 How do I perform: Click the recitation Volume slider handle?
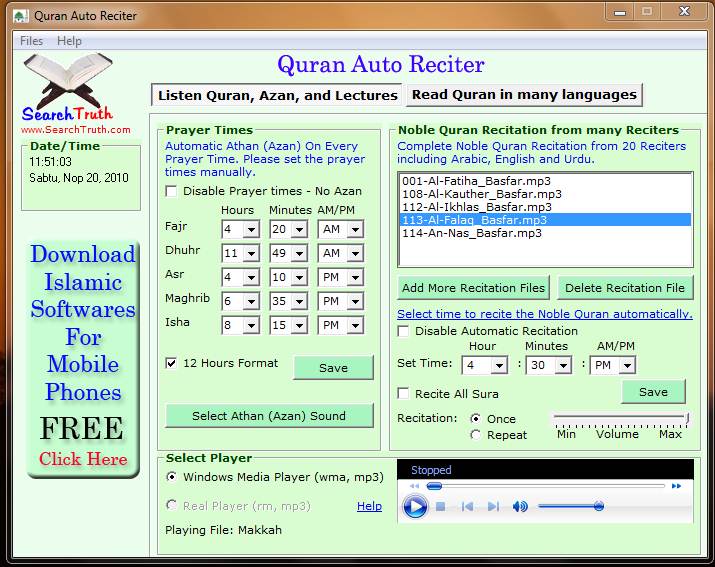point(687,418)
